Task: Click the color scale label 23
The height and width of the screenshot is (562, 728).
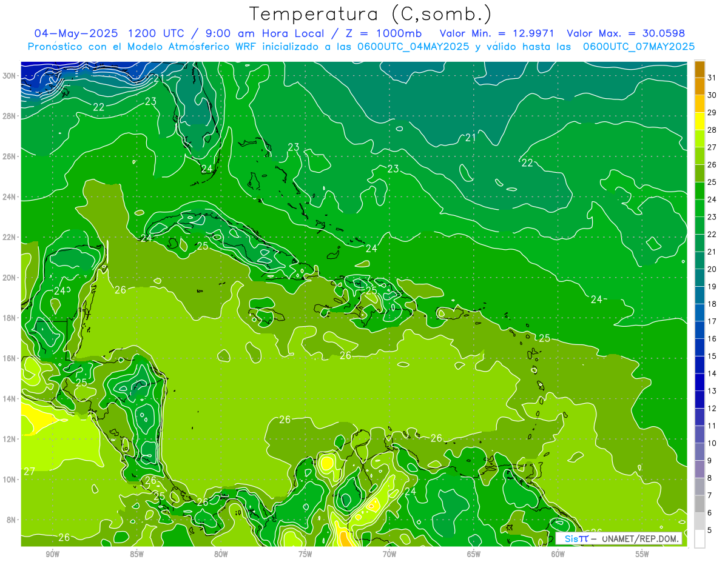Action: click(x=712, y=217)
